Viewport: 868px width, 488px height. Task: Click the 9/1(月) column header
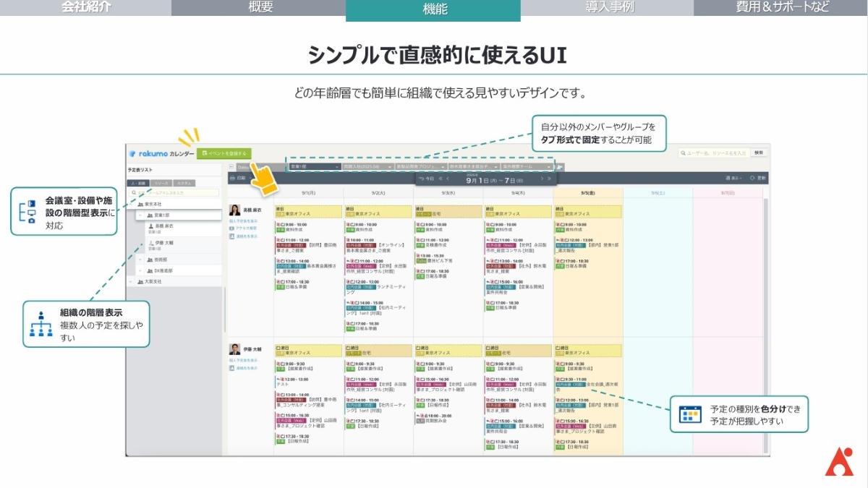click(x=309, y=193)
